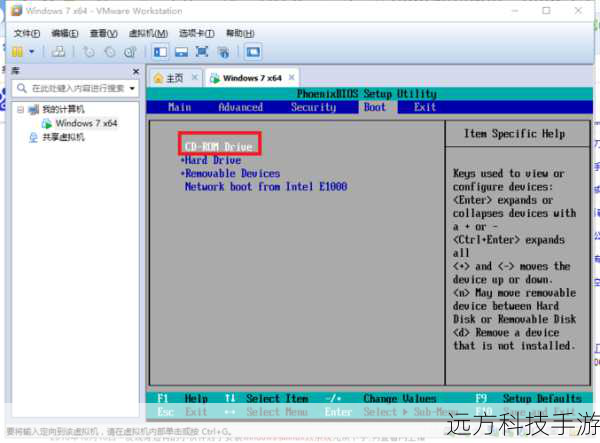Select the Exit BIOS menu
Screen dimensions: 600x443
tap(425, 107)
